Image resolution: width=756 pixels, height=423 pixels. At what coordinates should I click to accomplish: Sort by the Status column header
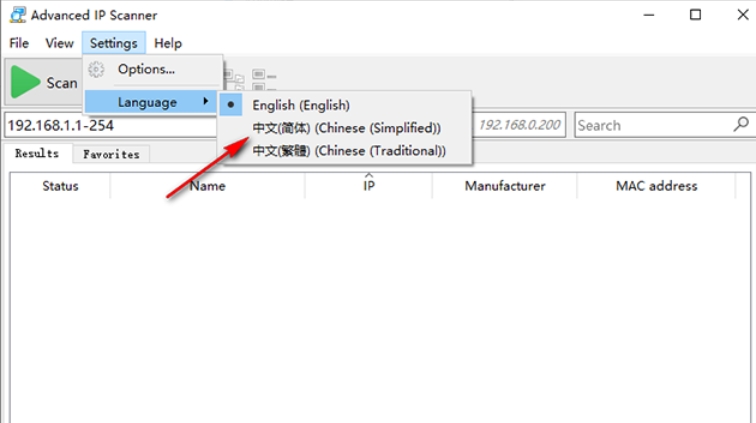tap(60, 186)
